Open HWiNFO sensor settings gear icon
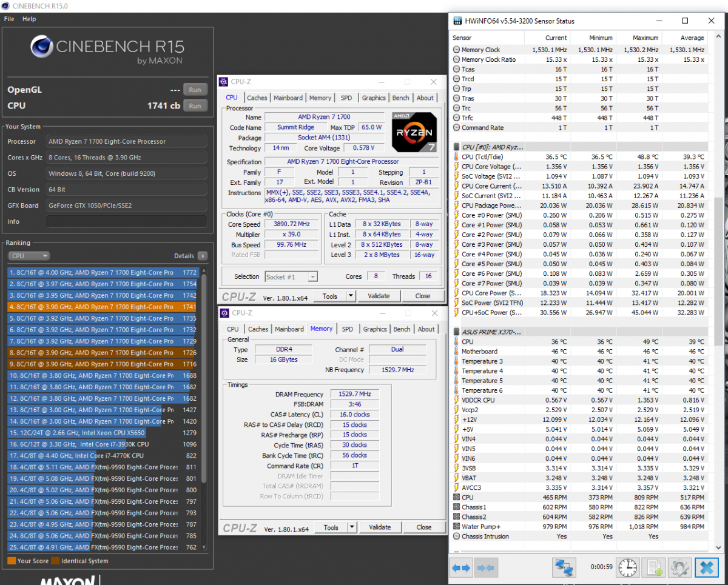 pyautogui.click(x=679, y=568)
